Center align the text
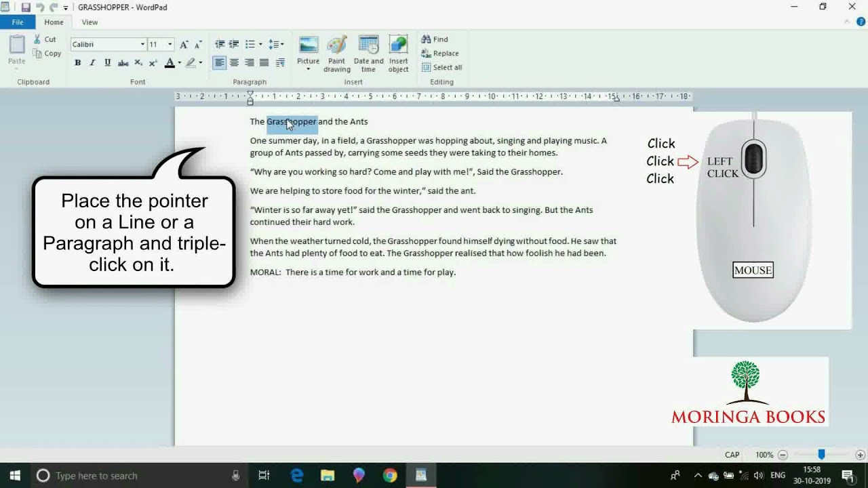The image size is (868, 488). click(234, 63)
